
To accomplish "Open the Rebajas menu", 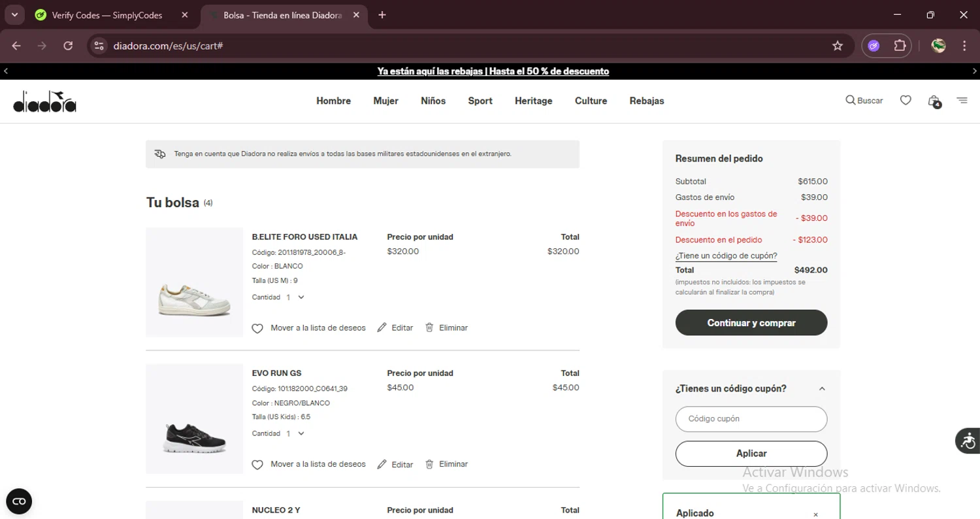I will (x=647, y=101).
